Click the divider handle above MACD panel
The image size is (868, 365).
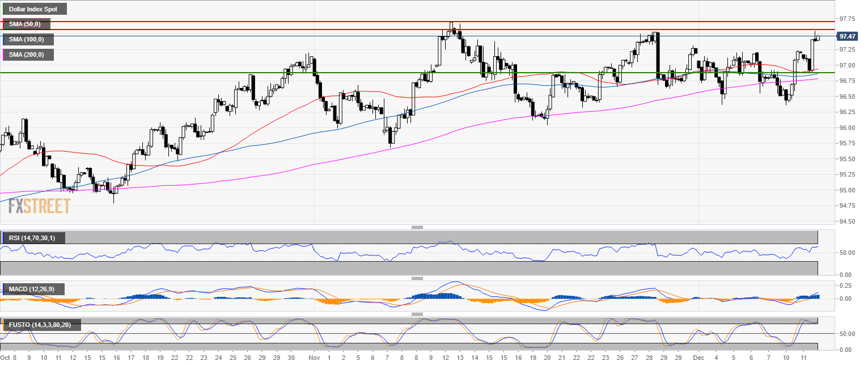[x=417, y=278]
